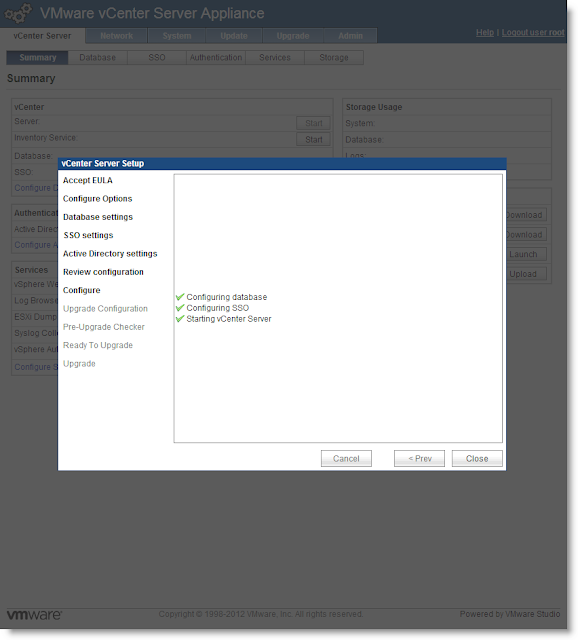Image resolution: width=578 pixels, height=640 pixels.
Task: Switch to the Network tab
Action: [116, 36]
